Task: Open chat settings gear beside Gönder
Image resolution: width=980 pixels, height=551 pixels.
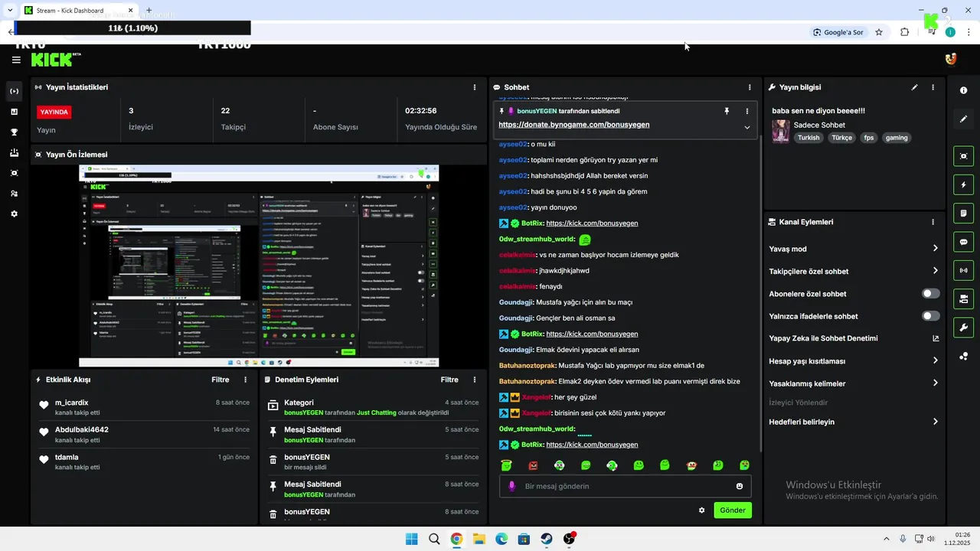Action: pyautogui.click(x=701, y=510)
